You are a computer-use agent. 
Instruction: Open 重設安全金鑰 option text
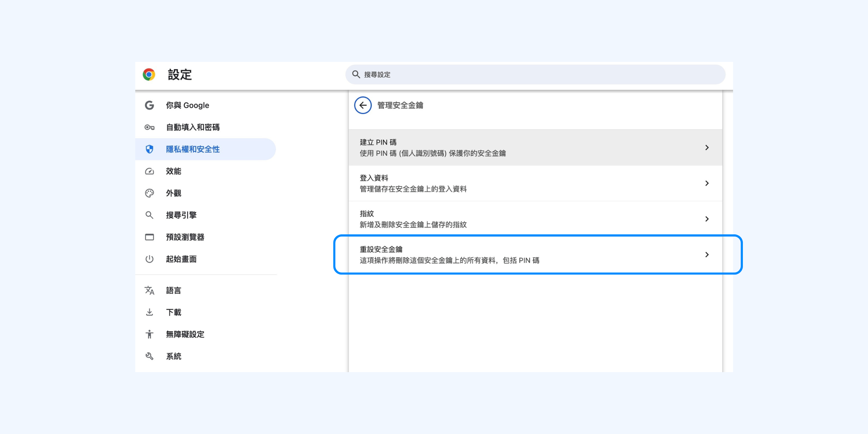pos(381,250)
